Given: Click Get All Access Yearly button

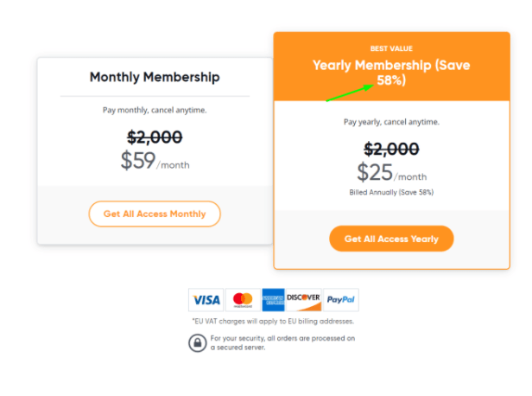Looking at the screenshot, I should tap(391, 239).
